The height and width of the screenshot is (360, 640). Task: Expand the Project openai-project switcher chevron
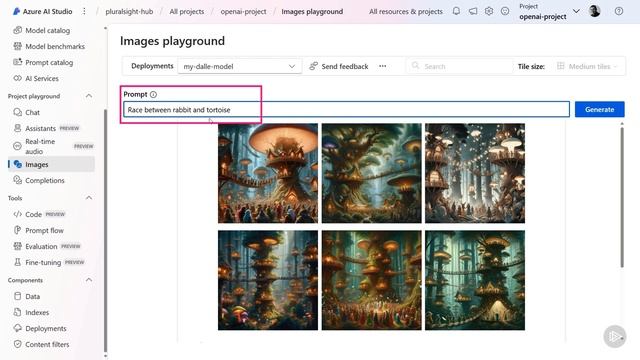576,11
